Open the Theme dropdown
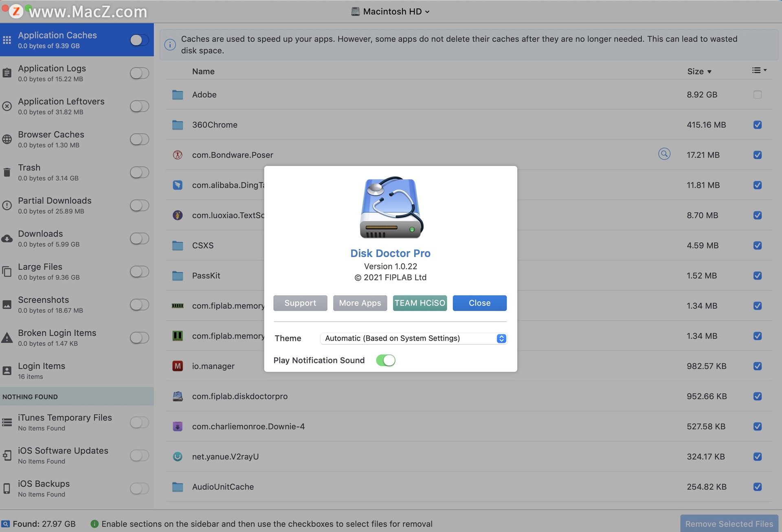 pyautogui.click(x=413, y=338)
